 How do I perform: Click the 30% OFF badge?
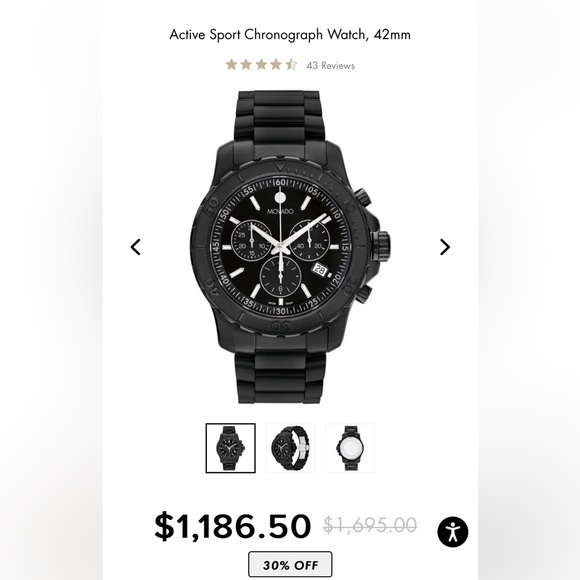click(290, 564)
